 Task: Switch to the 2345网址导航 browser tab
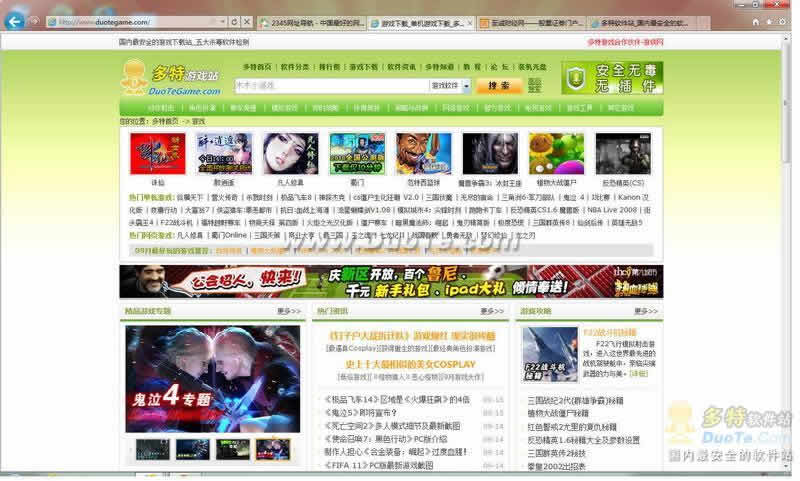pos(312,21)
